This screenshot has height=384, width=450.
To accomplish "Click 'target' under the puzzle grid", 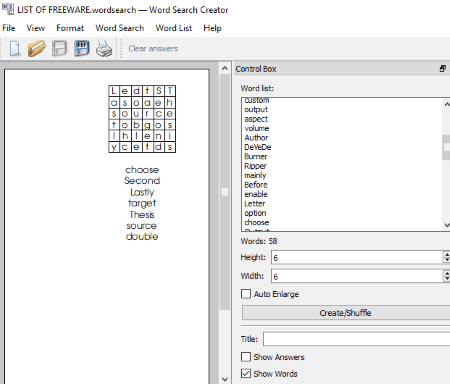I will pos(142,203).
